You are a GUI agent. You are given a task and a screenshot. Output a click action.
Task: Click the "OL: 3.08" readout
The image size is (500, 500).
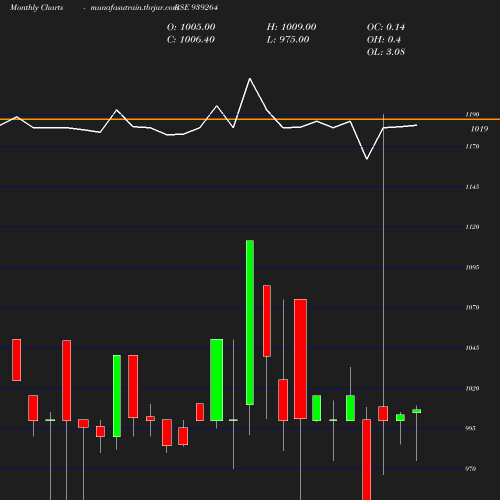click(x=386, y=52)
